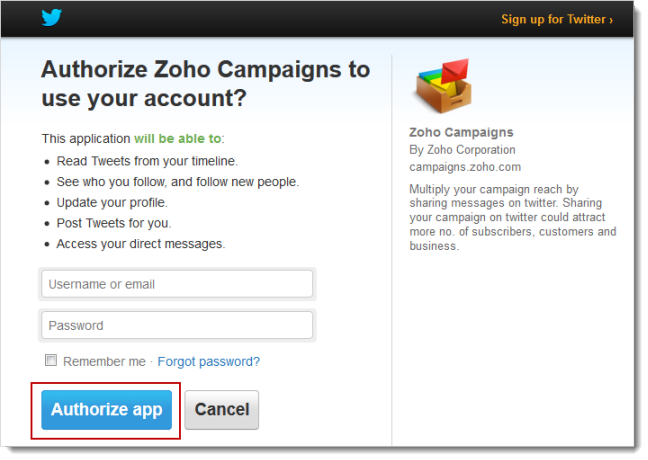This screenshot has width=648, height=460.
Task: Focus the Username or email field
Action: pyautogui.click(x=177, y=284)
